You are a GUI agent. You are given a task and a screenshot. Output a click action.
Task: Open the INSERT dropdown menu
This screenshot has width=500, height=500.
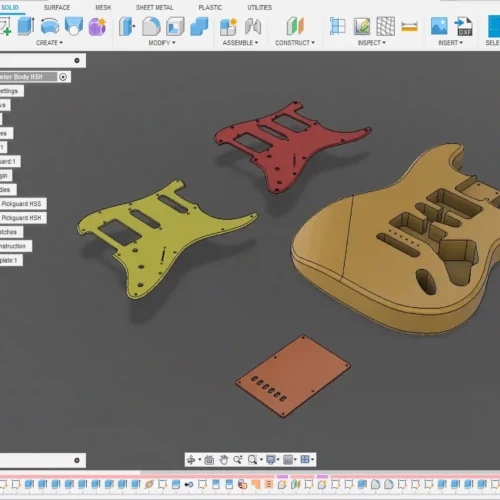point(450,43)
